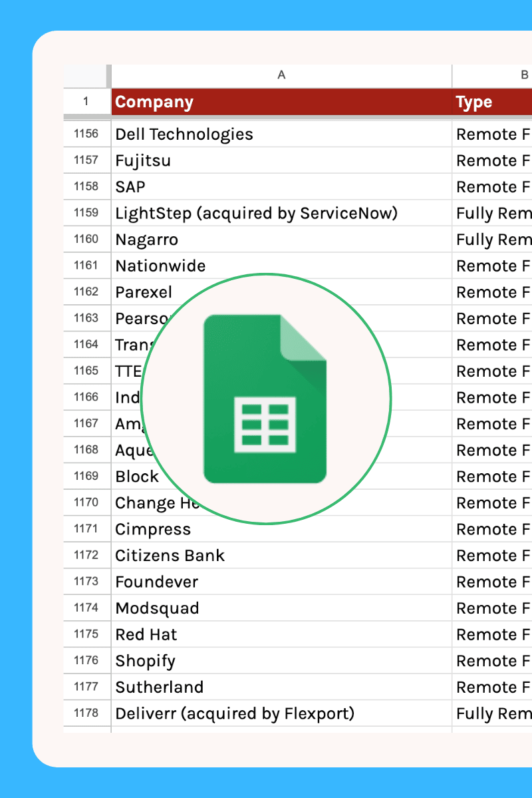This screenshot has height=798, width=532.
Task: Click row header 1169
Action: pos(86,477)
